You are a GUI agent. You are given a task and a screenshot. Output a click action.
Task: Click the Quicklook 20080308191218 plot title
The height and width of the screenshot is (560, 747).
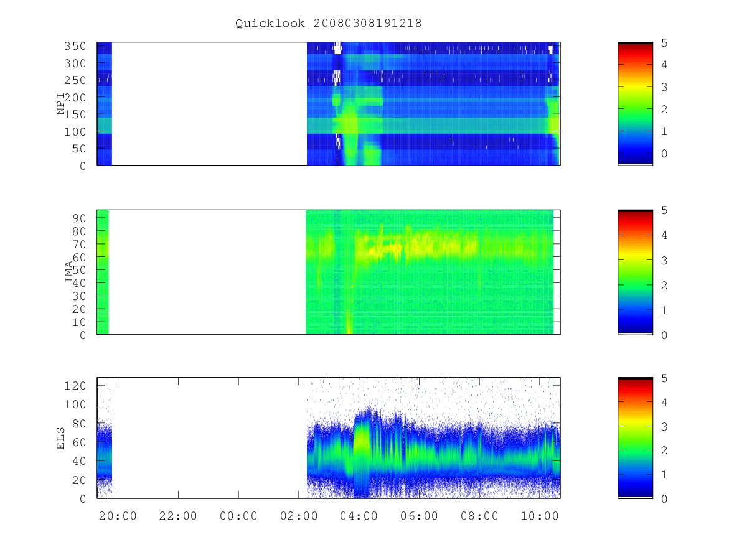click(329, 23)
